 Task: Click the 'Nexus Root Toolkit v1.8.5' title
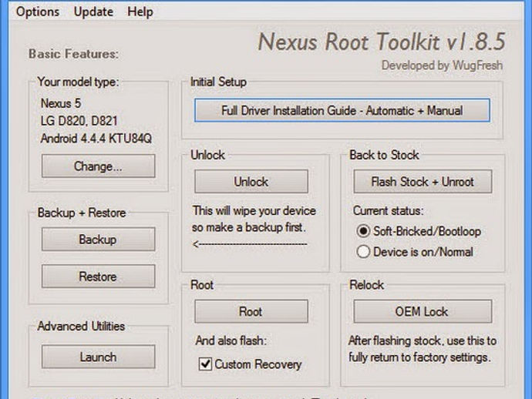[x=382, y=42]
